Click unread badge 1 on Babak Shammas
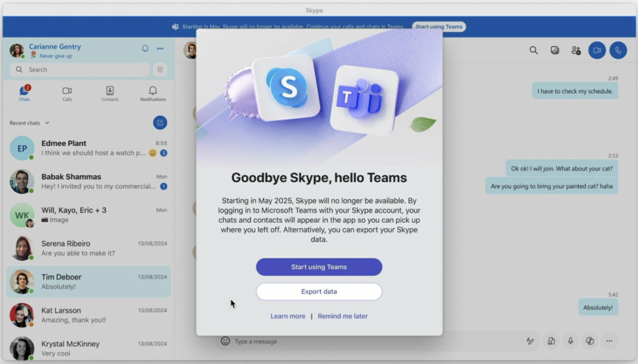 pos(164,186)
